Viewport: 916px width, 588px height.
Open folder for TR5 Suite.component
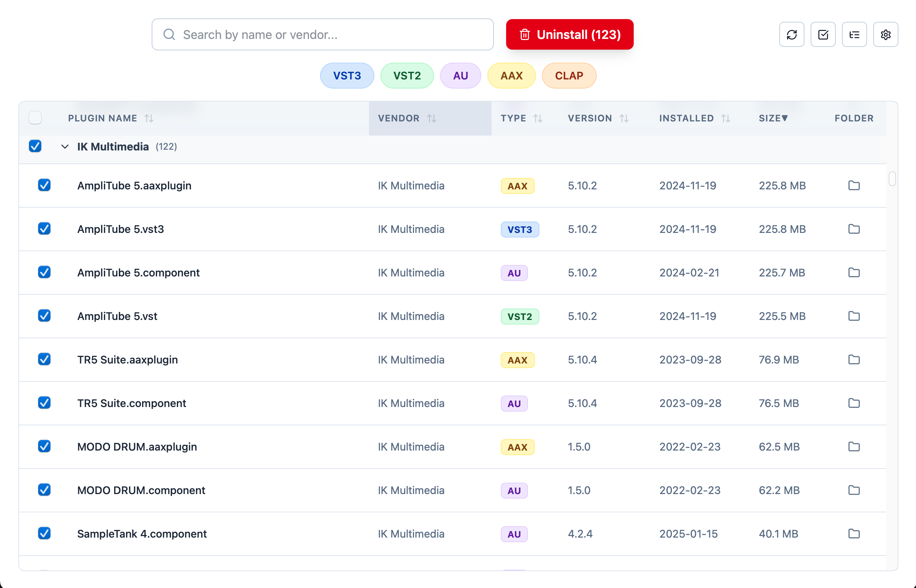pyautogui.click(x=854, y=403)
